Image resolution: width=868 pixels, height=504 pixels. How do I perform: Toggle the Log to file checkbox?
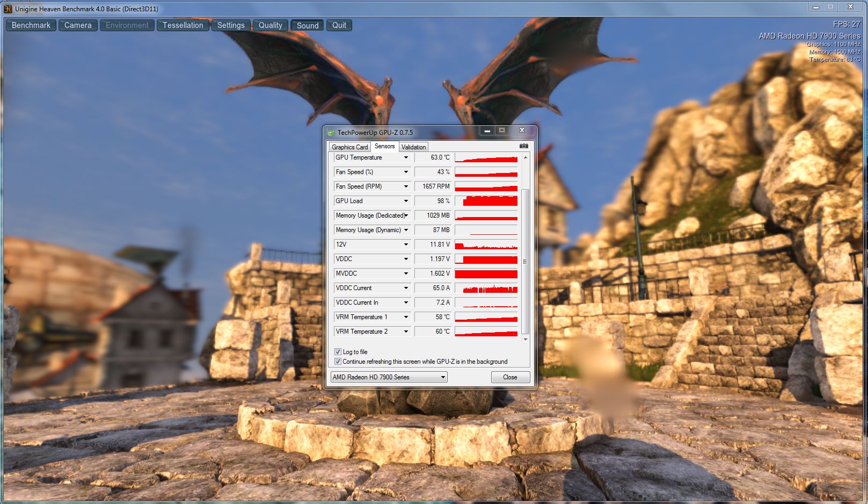point(338,352)
